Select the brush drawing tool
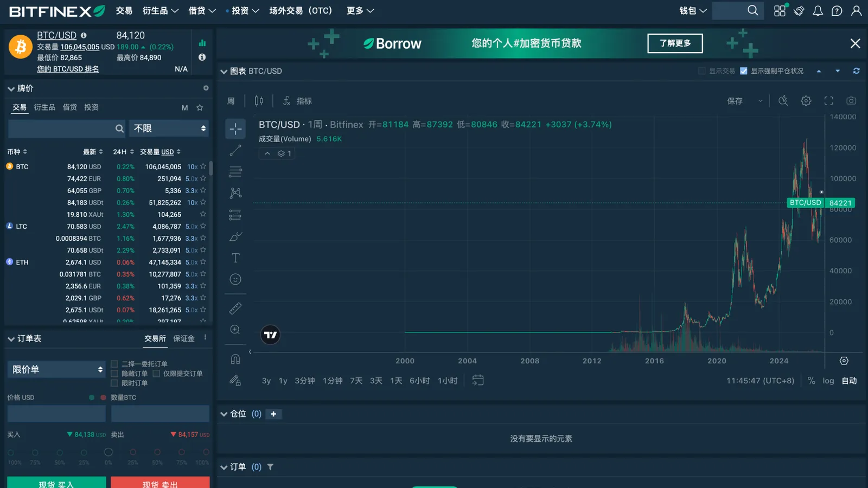The width and height of the screenshot is (868, 488). [235, 236]
